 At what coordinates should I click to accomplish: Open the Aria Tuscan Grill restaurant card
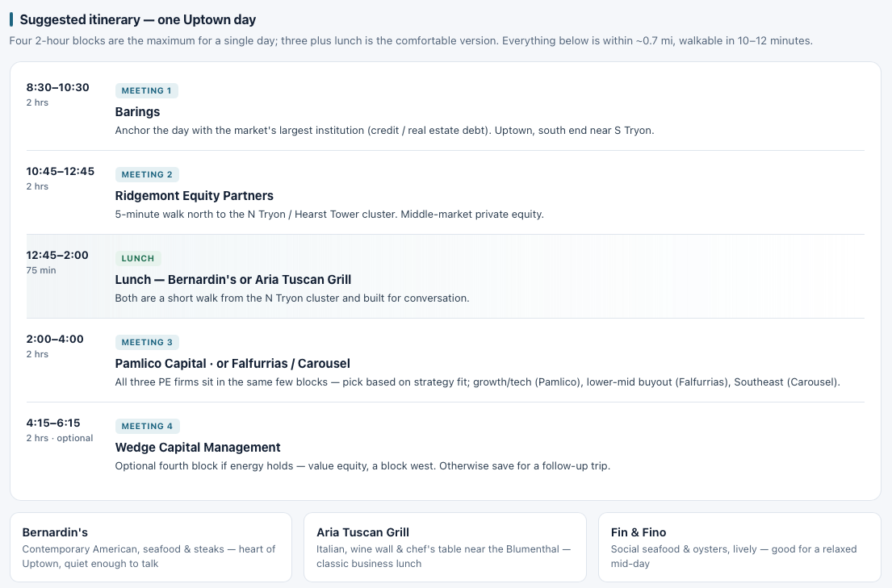pos(445,547)
